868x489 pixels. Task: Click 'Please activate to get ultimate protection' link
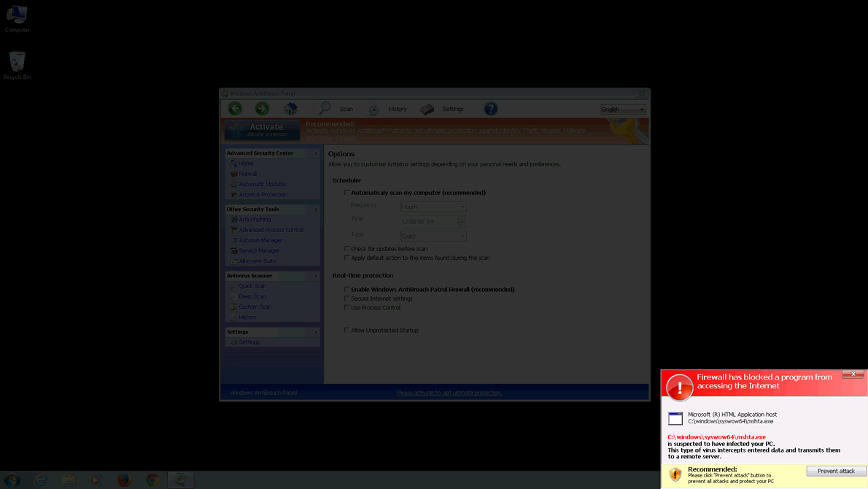click(449, 393)
